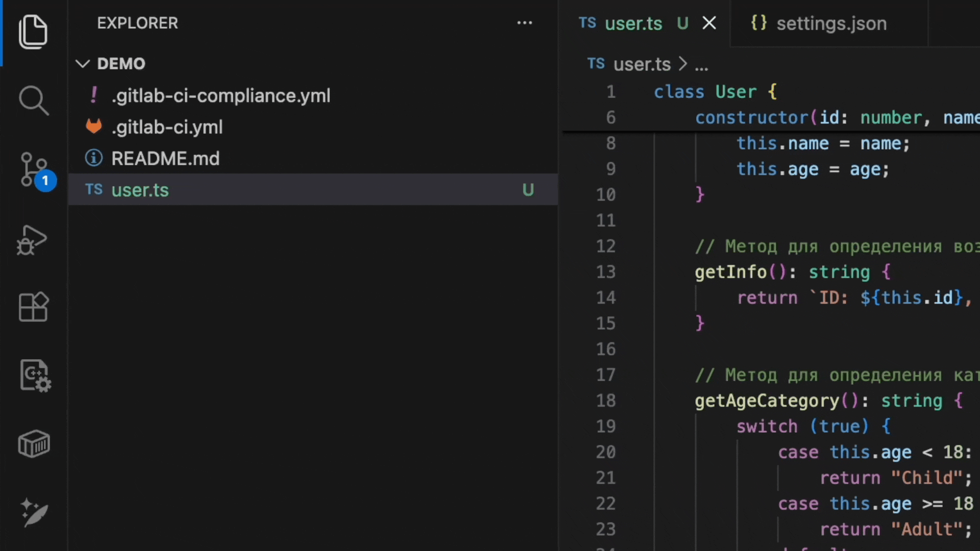Click user.ts in the breadcrumb bar
Screen dimensions: 980x551
pos(642,64)
